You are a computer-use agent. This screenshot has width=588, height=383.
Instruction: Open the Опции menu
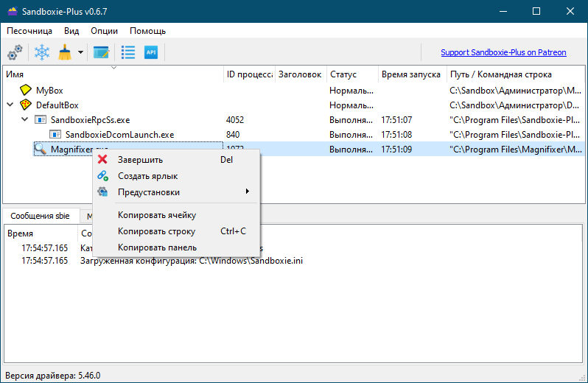coord(104,31)
